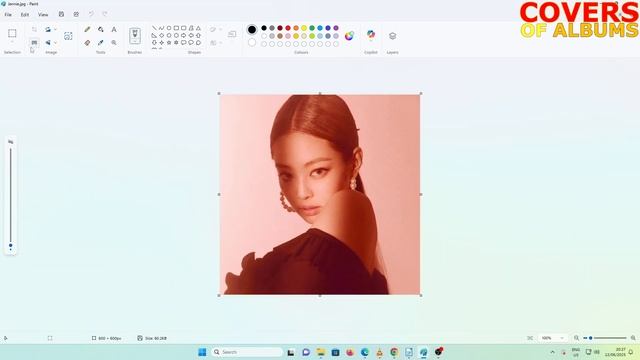Image resolution: width=640 pixels, height=360 pixels.
Task: Choose the red colour swatch
Action: [288, 28]
